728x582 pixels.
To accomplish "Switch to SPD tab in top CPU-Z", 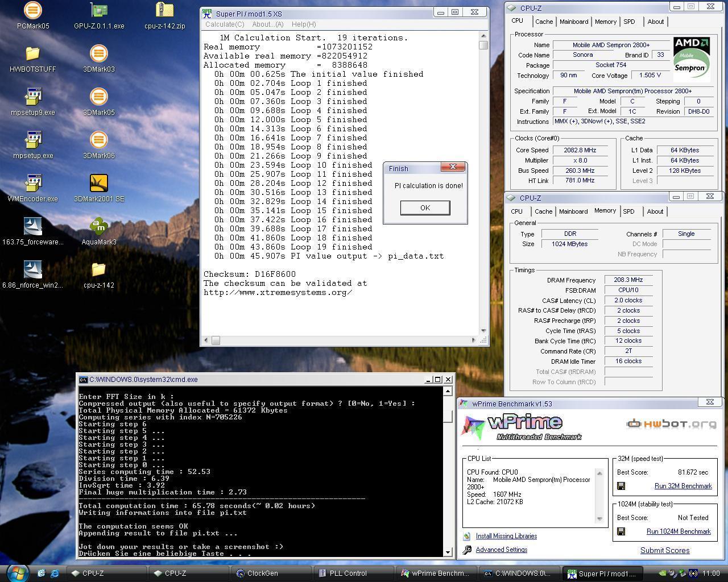I will coord(629,22).
